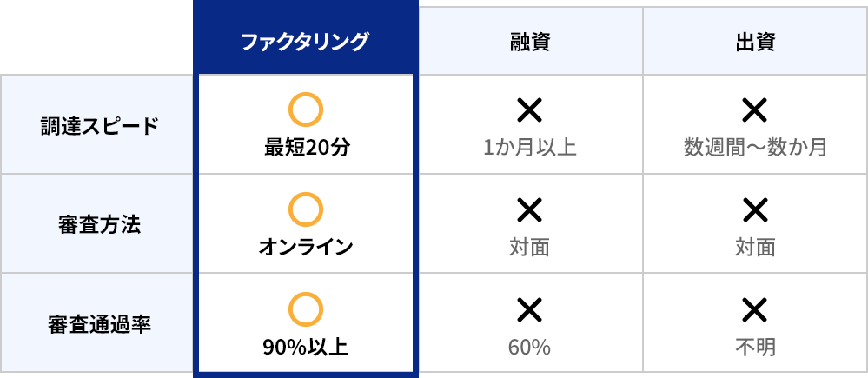Select the 融資 column header

point(530,42)
